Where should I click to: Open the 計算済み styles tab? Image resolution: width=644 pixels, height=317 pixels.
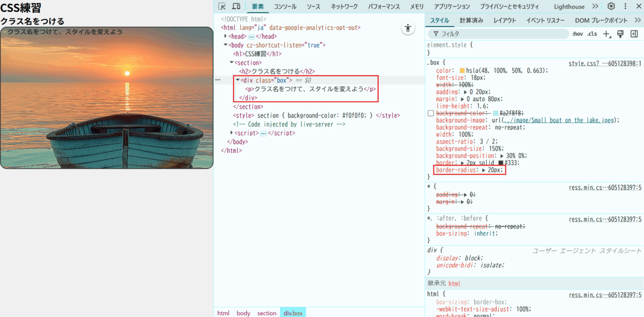[471, 20]
